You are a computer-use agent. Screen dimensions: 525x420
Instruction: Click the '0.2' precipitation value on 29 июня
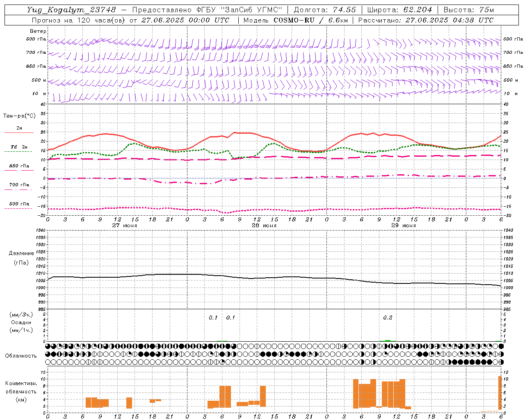pos(388,317)
